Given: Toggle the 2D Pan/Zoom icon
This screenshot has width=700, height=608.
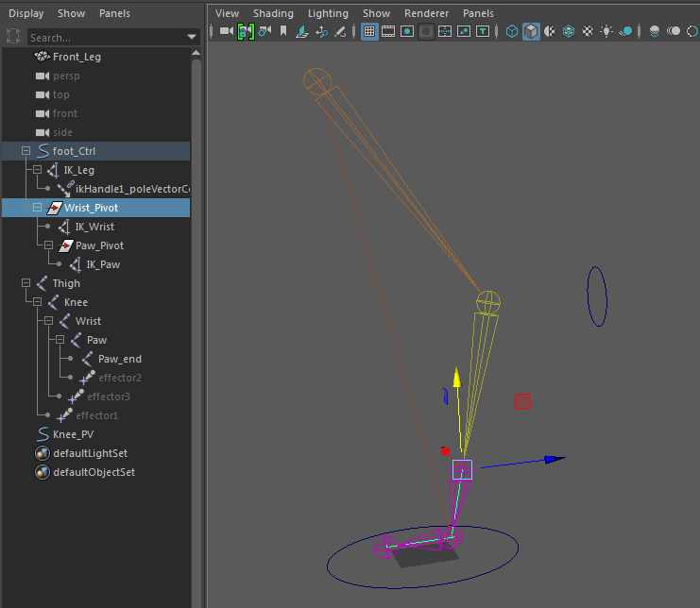Looking at the screenshot, I should coord(321,31).
